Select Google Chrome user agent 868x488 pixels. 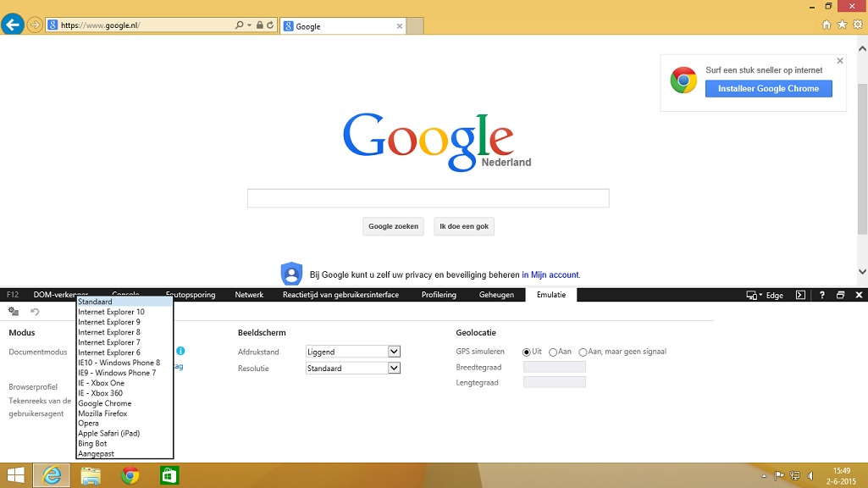click(124, 403)
